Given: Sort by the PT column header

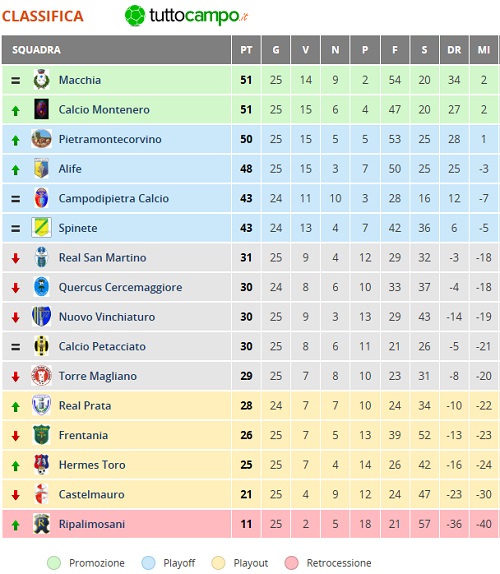Looking at the screenshot, I should [x=246, y=50].
